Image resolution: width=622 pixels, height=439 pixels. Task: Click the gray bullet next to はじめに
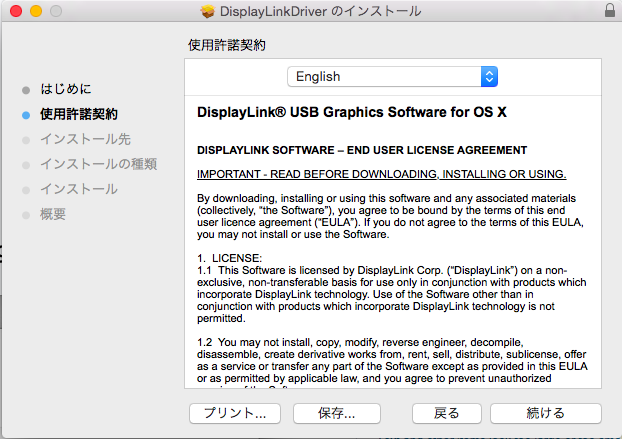(26, 90)
